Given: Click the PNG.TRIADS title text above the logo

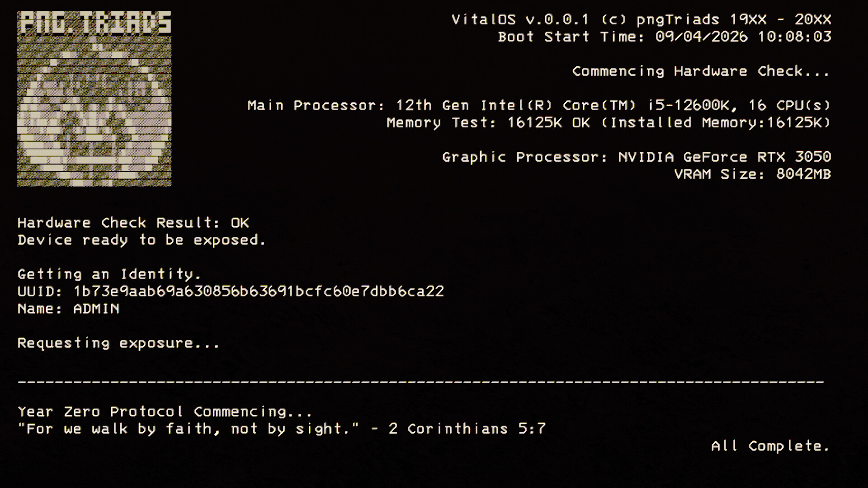Looking at the screenshot, I should pos(94,23).
